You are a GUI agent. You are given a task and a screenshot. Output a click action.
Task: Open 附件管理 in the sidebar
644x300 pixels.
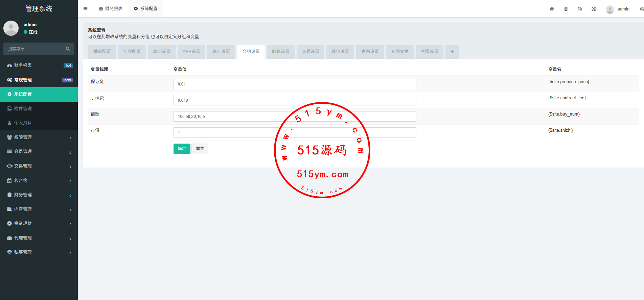(x=23, y=109)
